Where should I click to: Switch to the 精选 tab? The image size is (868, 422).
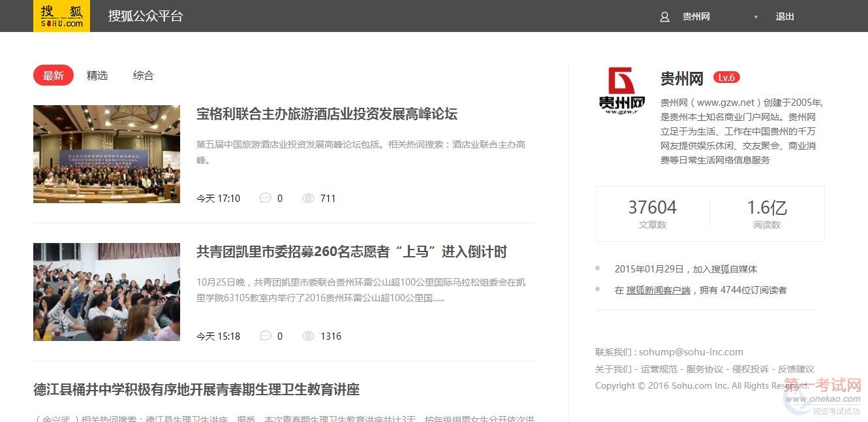click(x=97, y=75)
